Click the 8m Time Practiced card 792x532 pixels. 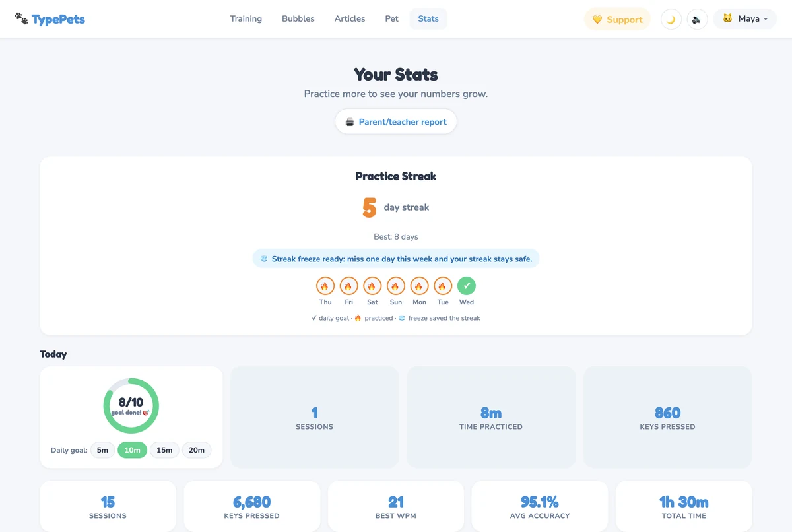pyautogui.click(x=491, y=417)
